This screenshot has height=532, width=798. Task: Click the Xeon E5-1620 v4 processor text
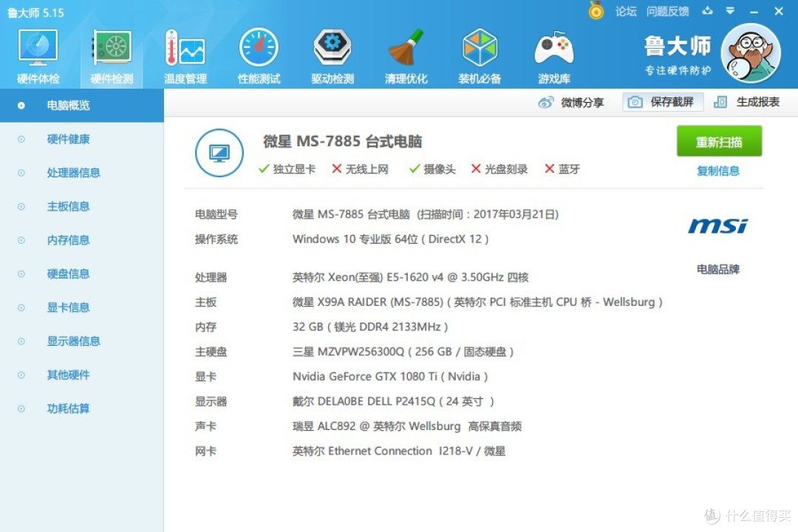(x=411, y=278)
